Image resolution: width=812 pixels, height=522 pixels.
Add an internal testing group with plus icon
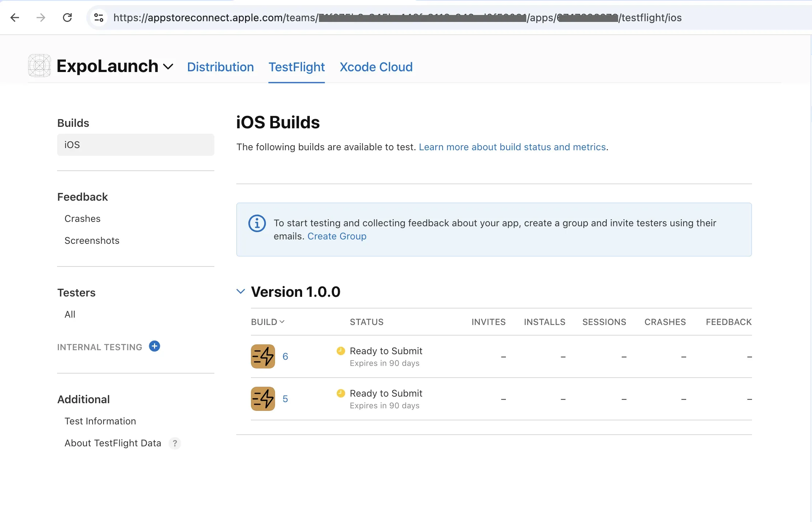click(154, 346)
